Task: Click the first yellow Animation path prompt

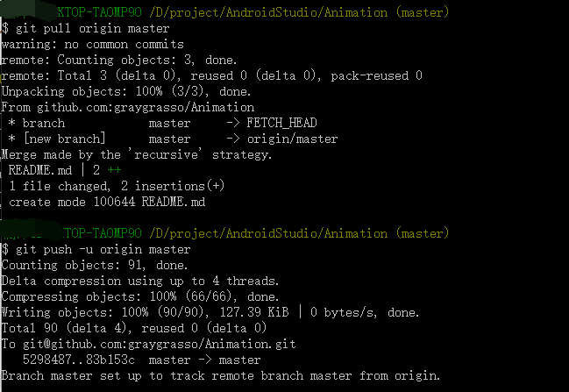Action: click(x=268, y=12)
